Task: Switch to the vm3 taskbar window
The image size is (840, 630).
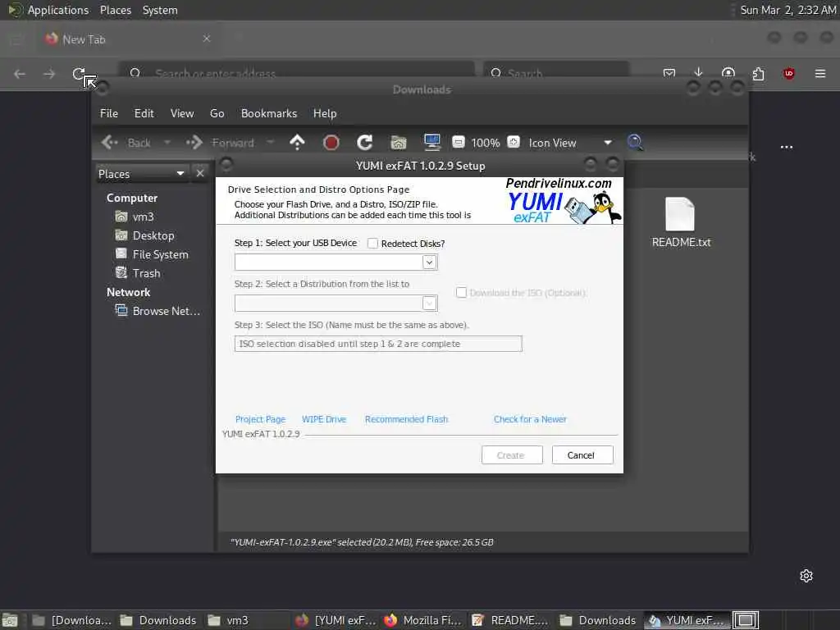Action: click(x=228, y=620)
